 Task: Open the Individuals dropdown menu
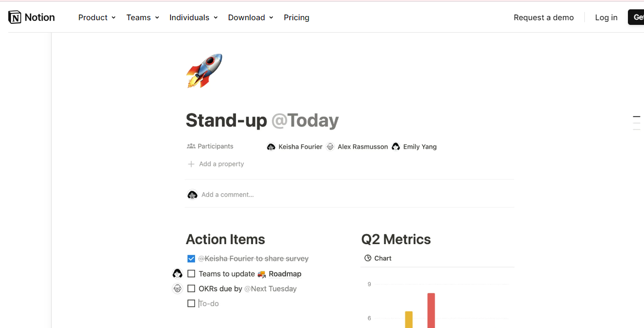(x=193, y=17)
